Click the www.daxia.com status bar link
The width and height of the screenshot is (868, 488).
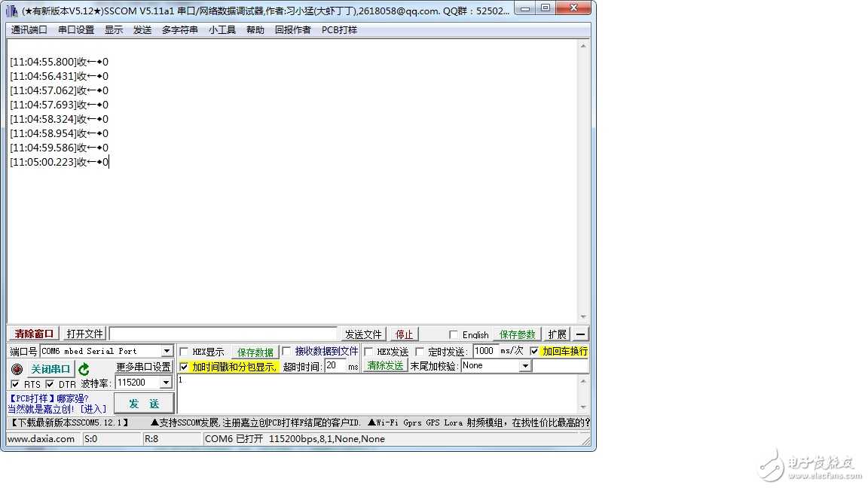point(41,439)
